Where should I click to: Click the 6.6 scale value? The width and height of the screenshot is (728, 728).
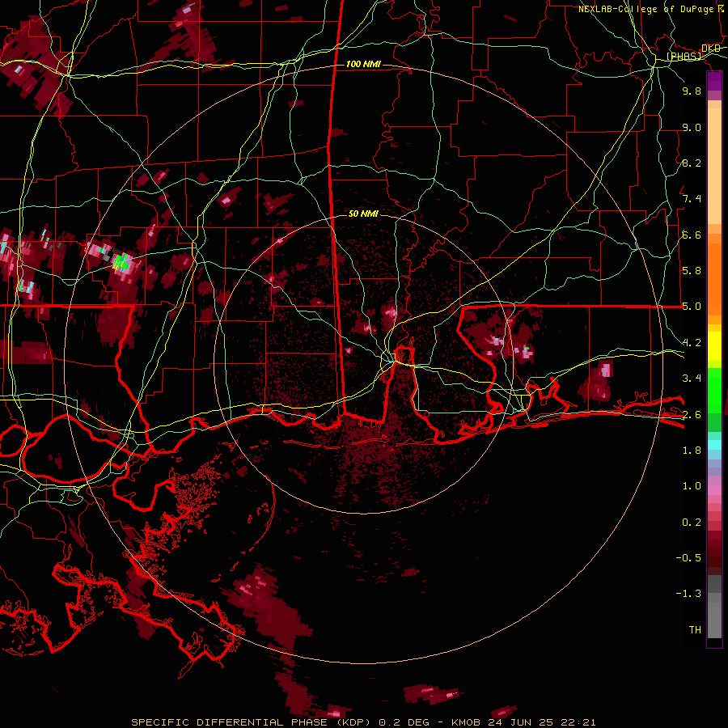tap(692, 235)
